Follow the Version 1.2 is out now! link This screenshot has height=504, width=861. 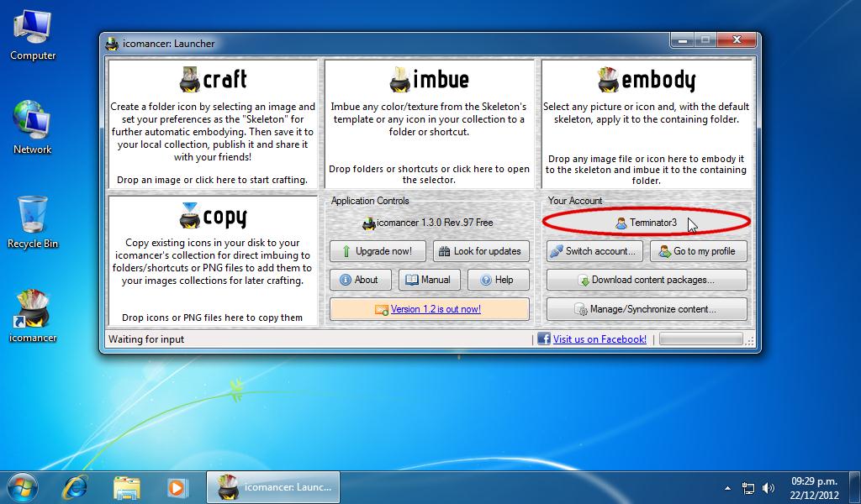pyautogui.click(x=436, y=309)
